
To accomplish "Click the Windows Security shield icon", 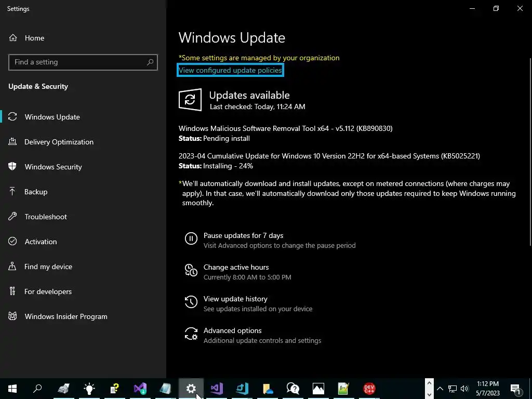I will [x=12, y=167].
